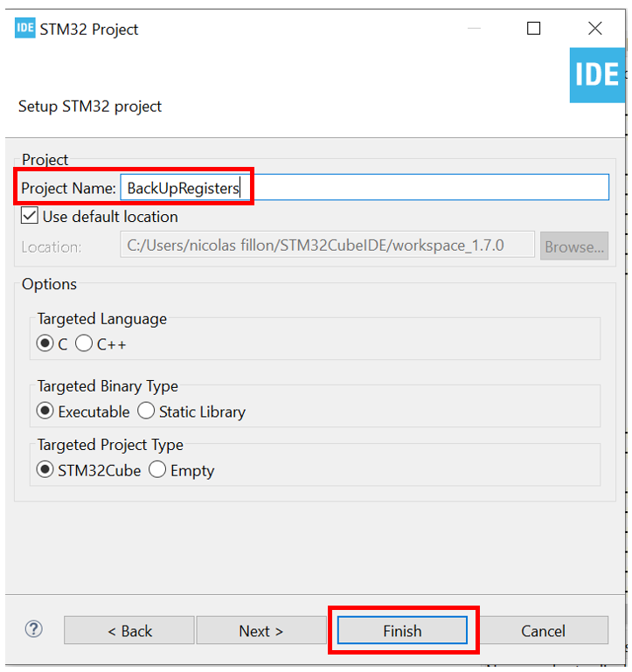Click the Finish button
Viewport: 632px width, 672px height.
click(x=402, y=630)
